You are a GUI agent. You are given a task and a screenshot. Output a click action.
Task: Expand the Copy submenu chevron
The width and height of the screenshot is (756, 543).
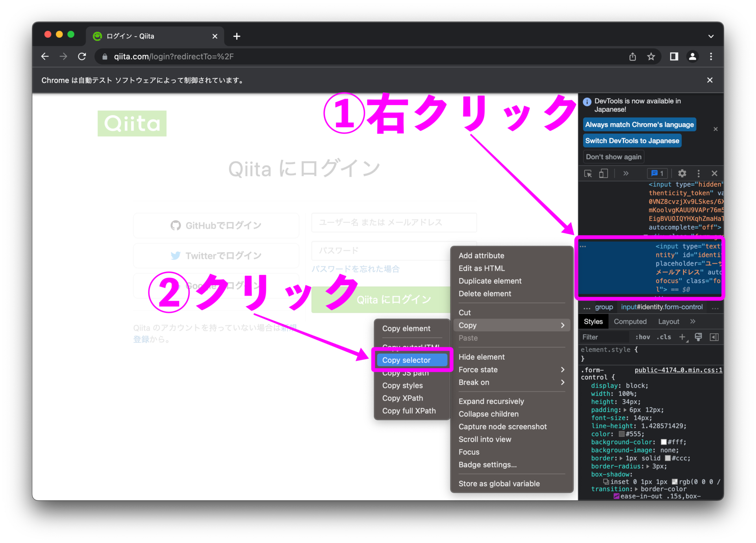[x=563, y=325]
